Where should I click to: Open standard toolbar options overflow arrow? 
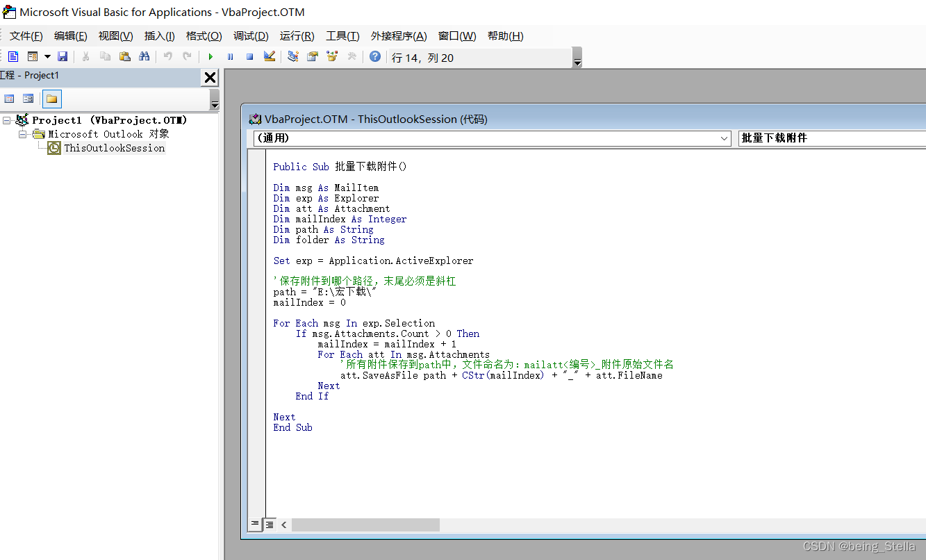[x=577, y=58]
